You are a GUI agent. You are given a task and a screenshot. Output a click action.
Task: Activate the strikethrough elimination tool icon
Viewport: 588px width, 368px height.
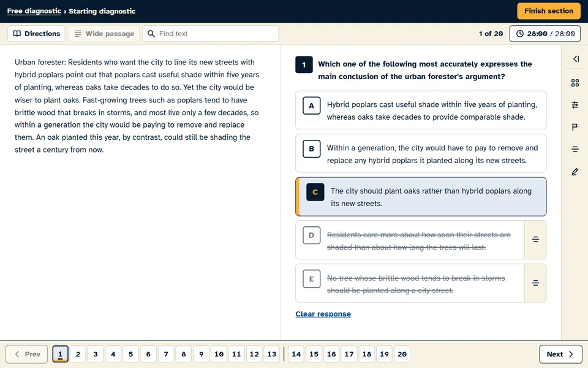[575, 150]
